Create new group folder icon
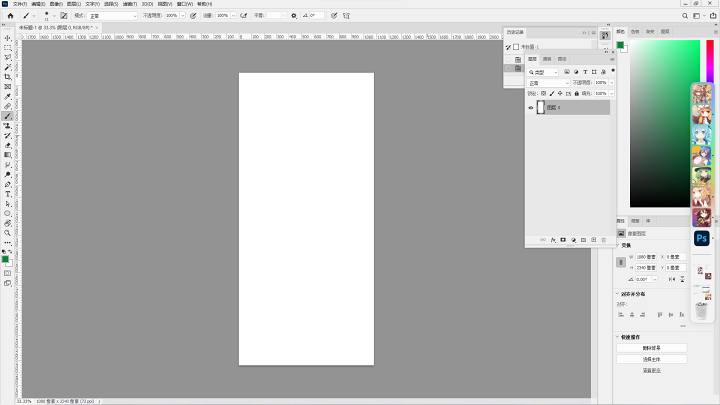The height and width of the screenshot is (405, 720). (583, 240)
